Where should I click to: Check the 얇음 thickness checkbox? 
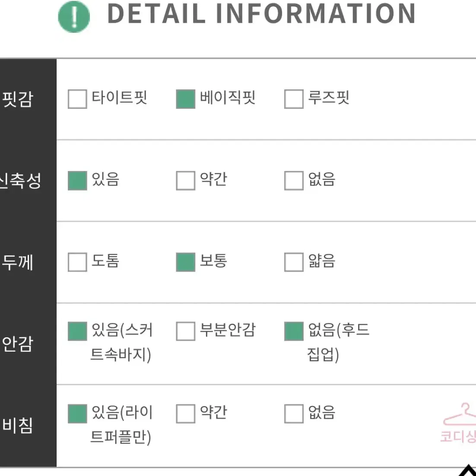click(294, 262)
